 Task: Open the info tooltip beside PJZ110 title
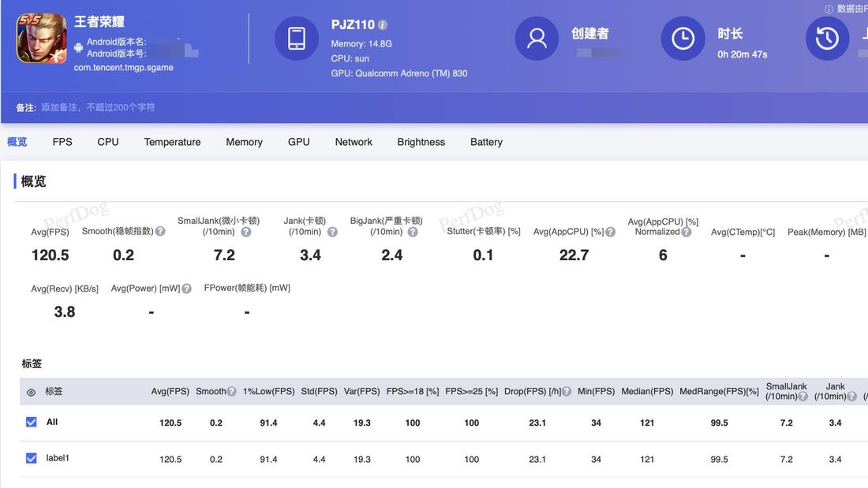point(384,24)
